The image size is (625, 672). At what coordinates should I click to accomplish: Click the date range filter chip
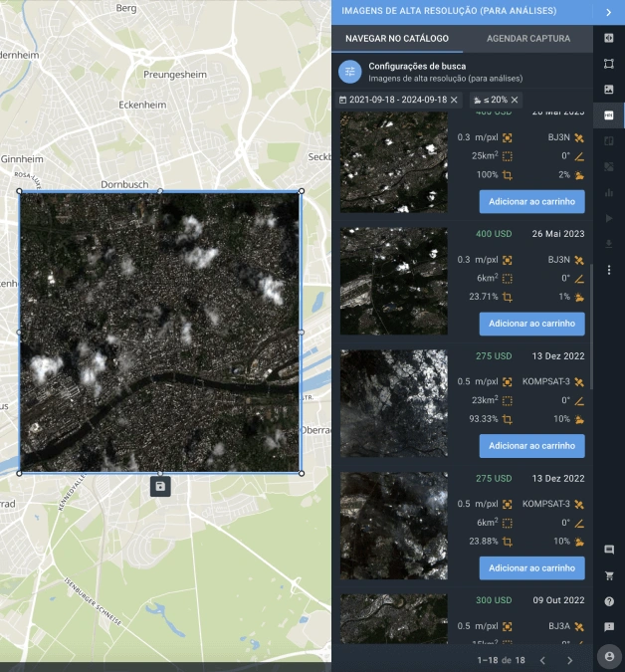pos(398,100)
